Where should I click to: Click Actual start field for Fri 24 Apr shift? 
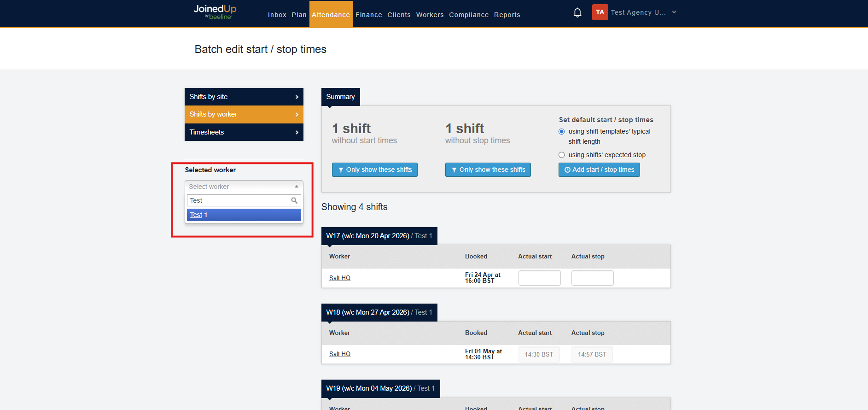(540, 278)
